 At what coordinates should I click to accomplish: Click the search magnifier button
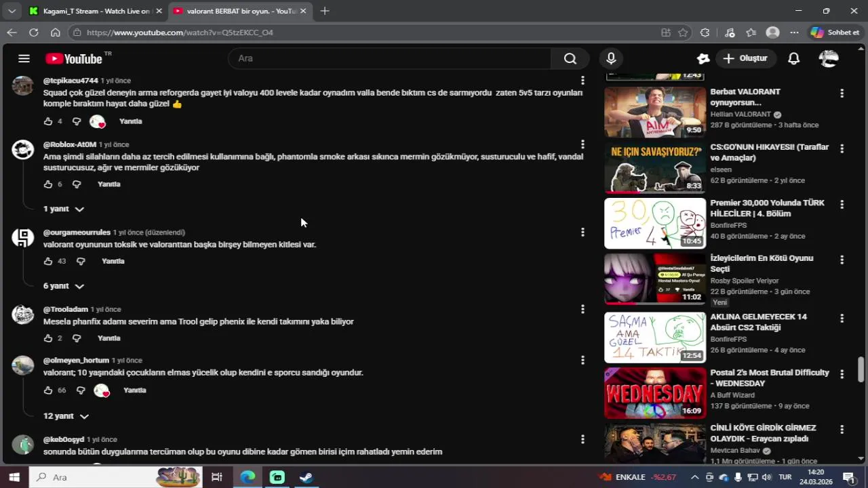(x=570, y=59)
